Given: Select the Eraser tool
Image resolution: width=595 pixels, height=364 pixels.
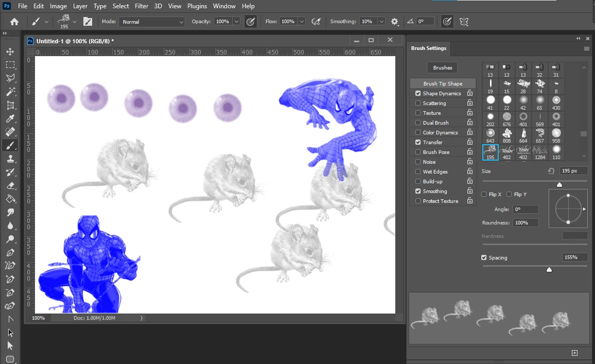Looking at the screenshot, I should tap(10, 186).
